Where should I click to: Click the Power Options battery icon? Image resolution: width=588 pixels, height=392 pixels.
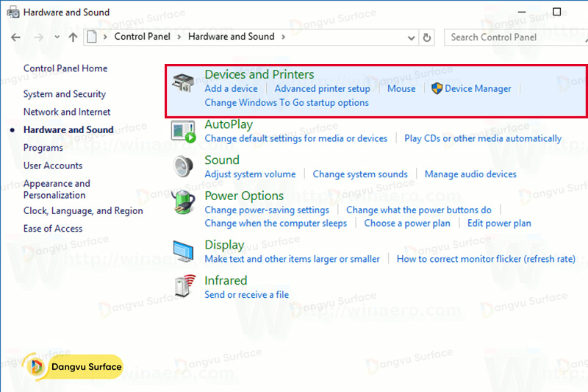pyautogui.click(x=183, y=202)
